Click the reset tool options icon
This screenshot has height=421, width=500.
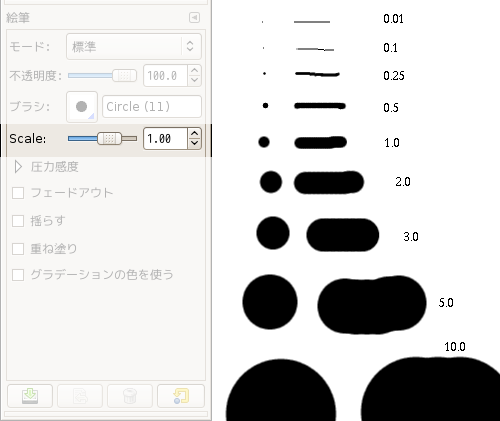181,396
